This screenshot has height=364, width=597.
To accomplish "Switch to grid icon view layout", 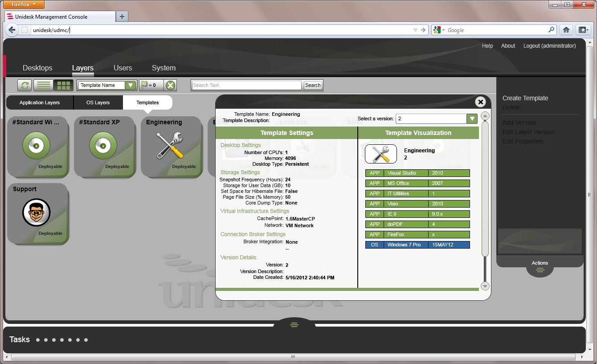I will tap(64, 85).
